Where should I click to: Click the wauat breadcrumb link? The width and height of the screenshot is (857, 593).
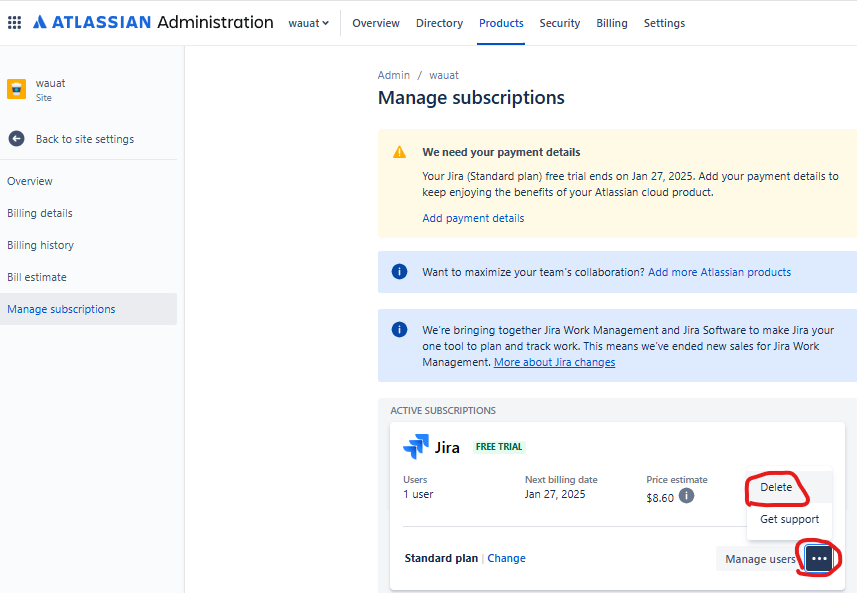coord(444,75)
